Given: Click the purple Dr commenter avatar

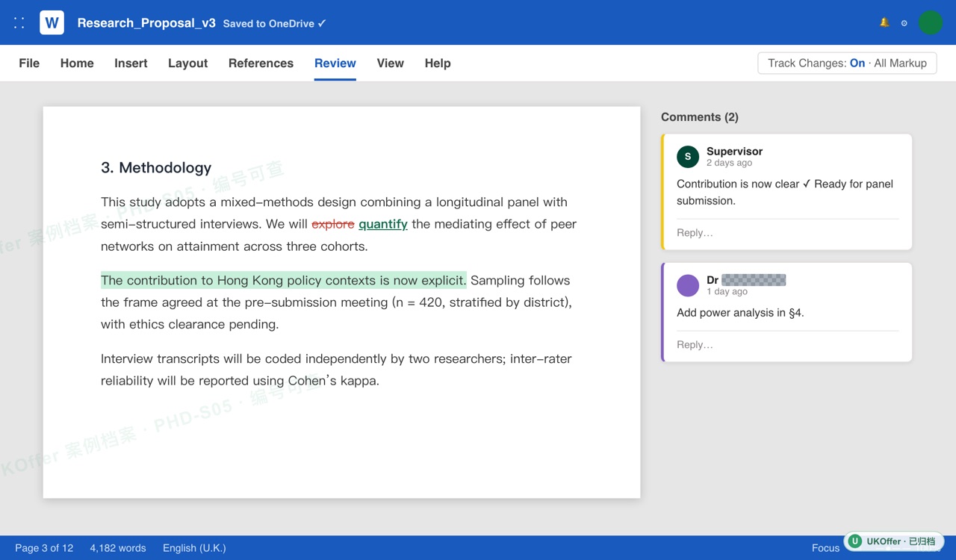Looking at the screenshot, I should [688, 285].
